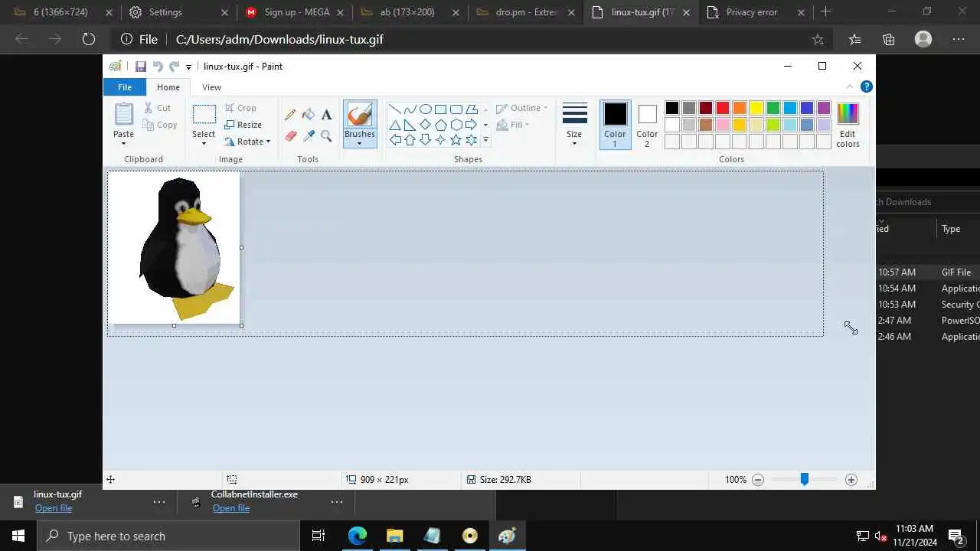
Task: Switch to the View ribbon tab
Action: point(211,87)
